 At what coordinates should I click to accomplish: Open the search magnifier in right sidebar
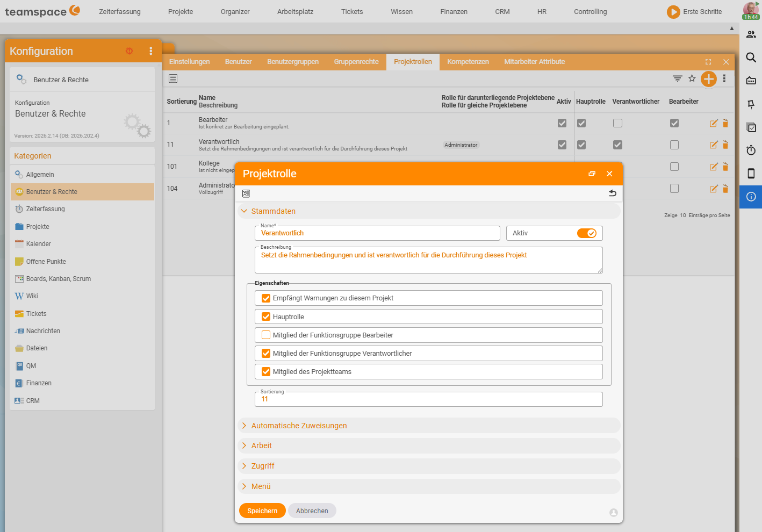751,57
